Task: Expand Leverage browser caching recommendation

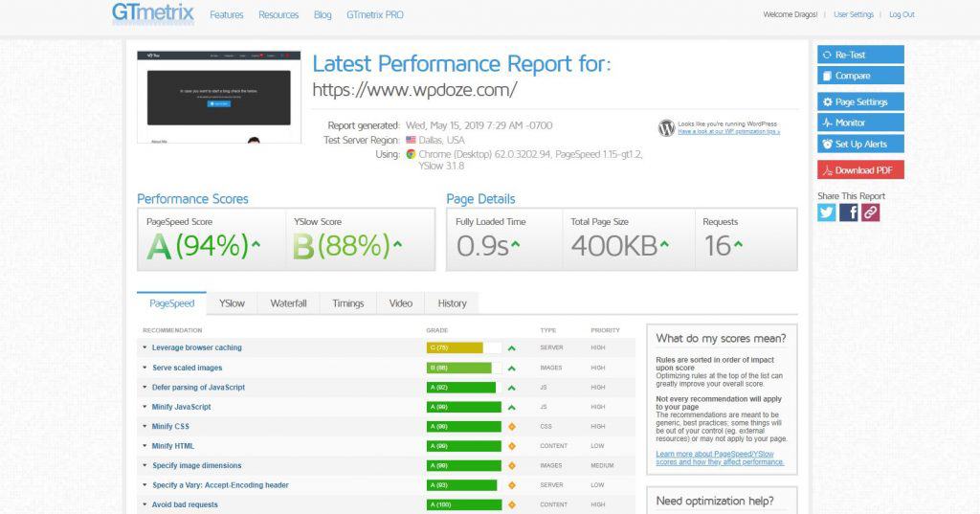Action: click(196, 347)
